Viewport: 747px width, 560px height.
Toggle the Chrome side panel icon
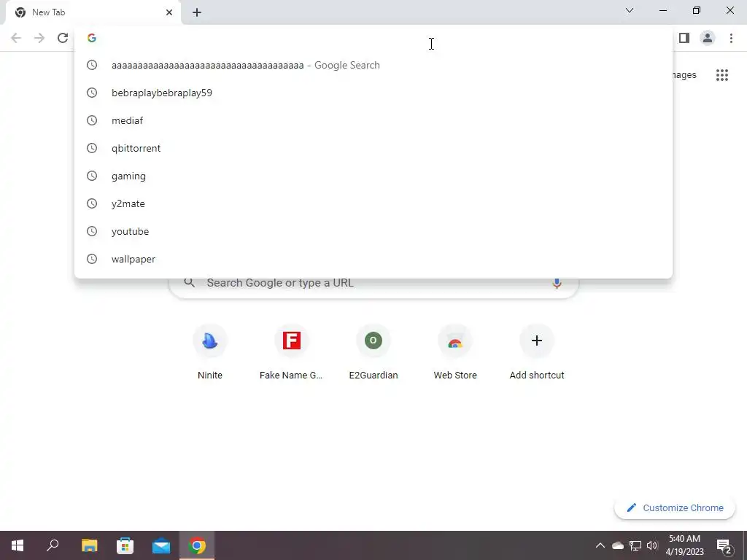tap(684, 38)
